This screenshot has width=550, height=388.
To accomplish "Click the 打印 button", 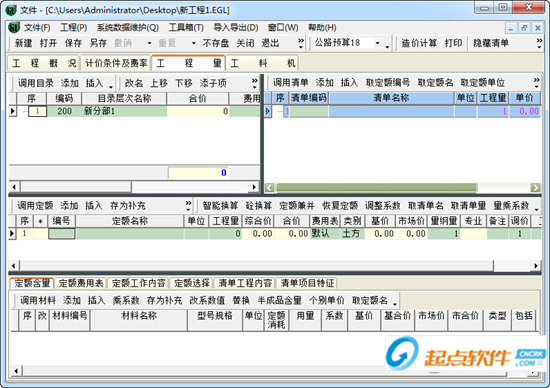I will [453, 43].
